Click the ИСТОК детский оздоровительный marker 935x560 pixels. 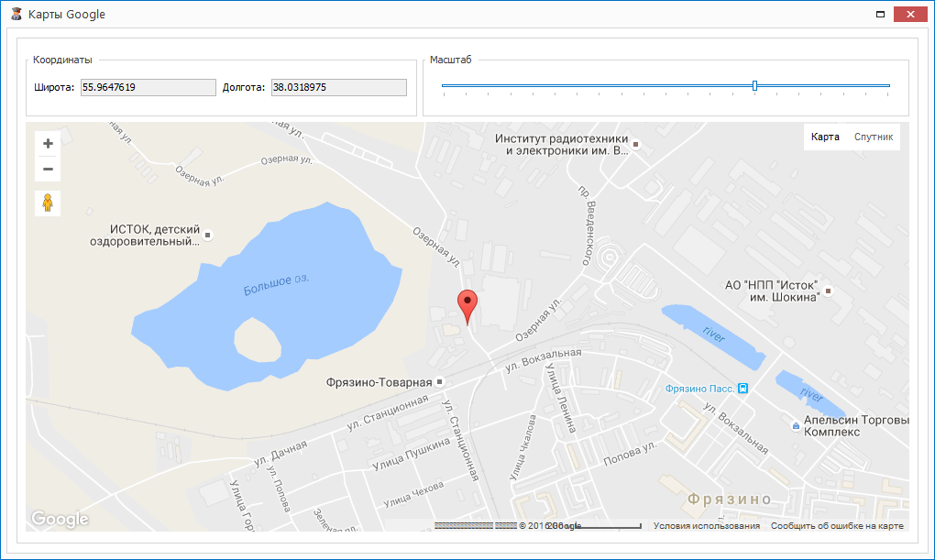tap(207, 235)
